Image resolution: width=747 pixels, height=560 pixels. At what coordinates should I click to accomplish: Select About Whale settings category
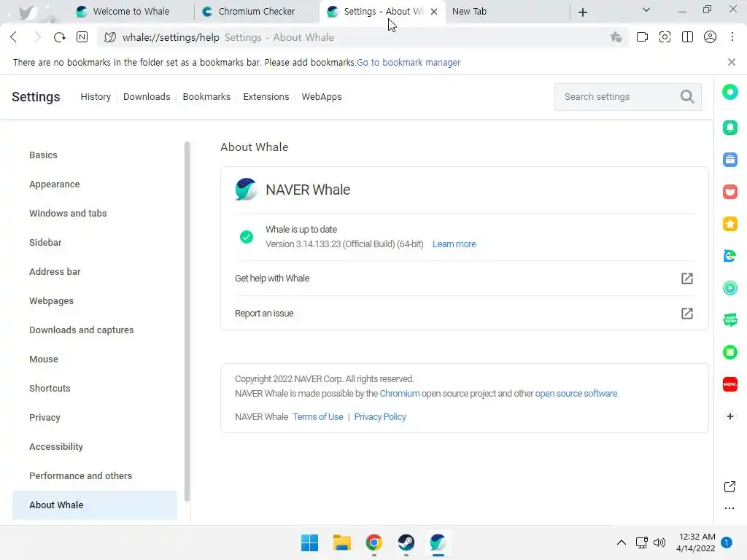[95, 505]
